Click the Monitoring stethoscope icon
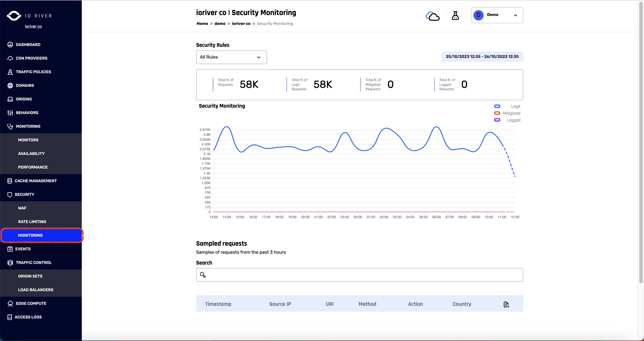 click(x=10, y=126)
